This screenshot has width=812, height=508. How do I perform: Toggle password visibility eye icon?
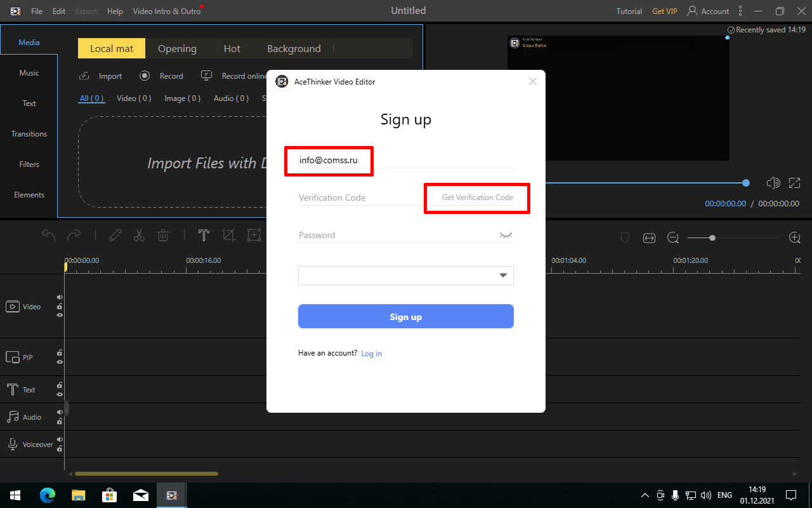click(x=505, y=236)
